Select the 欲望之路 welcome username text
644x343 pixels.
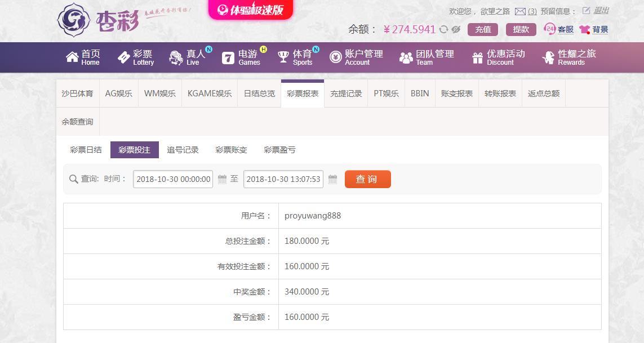point(495,11)
